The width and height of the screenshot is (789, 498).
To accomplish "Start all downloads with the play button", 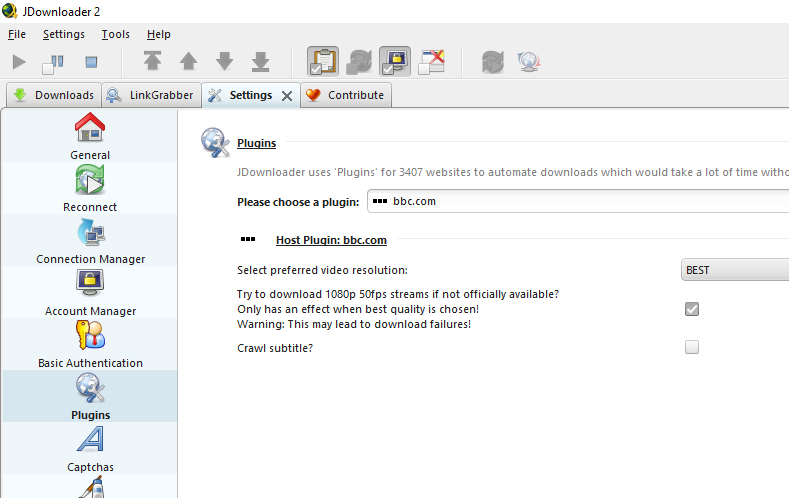I will tap(19, 62).
